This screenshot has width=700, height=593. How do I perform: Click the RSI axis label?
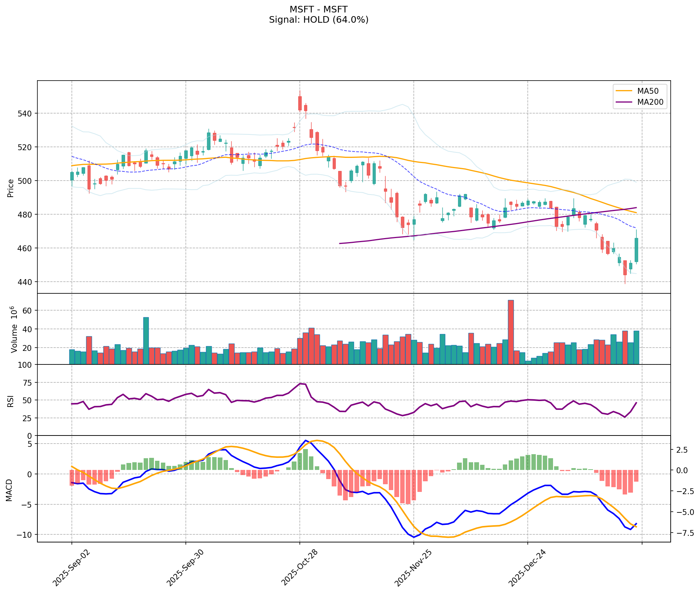tap(11, 400)
